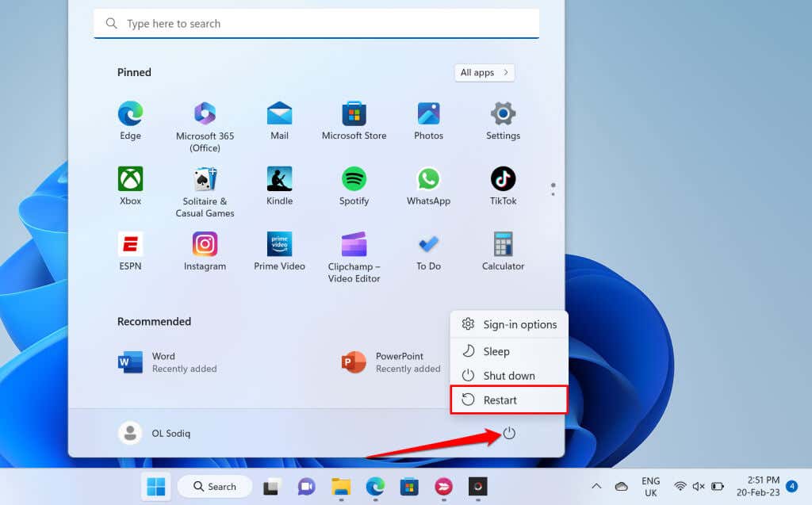This screenshot has width=812, height=505.
Task: Click the muted volume tray icon
Action: 699,486
